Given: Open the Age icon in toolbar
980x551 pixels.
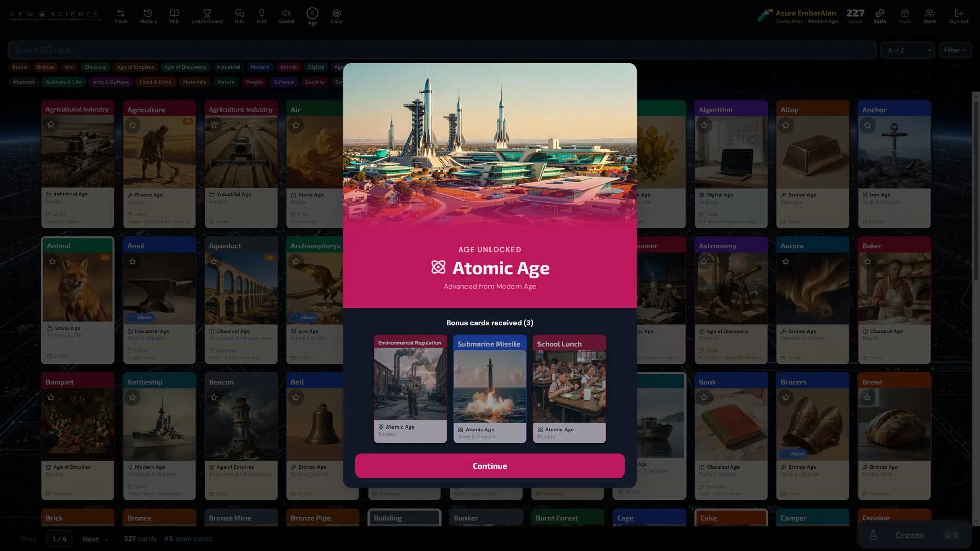Looking at the screenshot, I should tap(312, 16).
